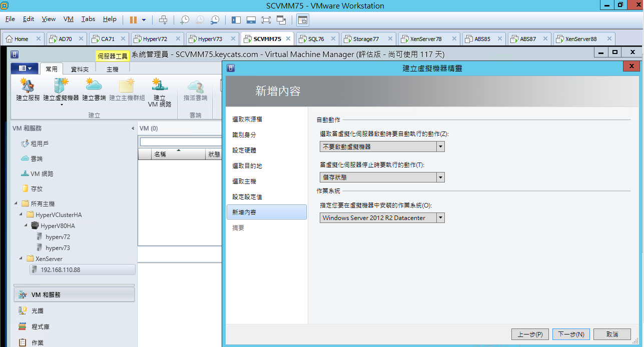
Task: Take a snapshot with the clock-plus icon
Action: click(185, 19)
